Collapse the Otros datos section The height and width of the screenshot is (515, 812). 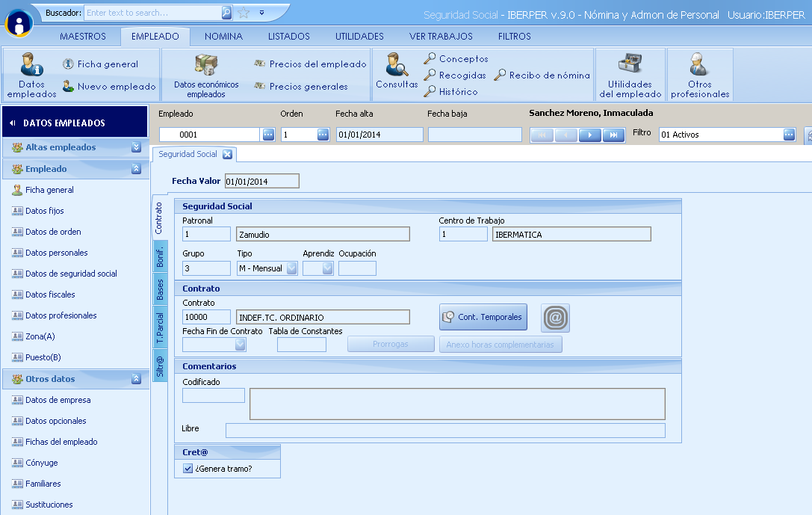[x=136, y=379]
